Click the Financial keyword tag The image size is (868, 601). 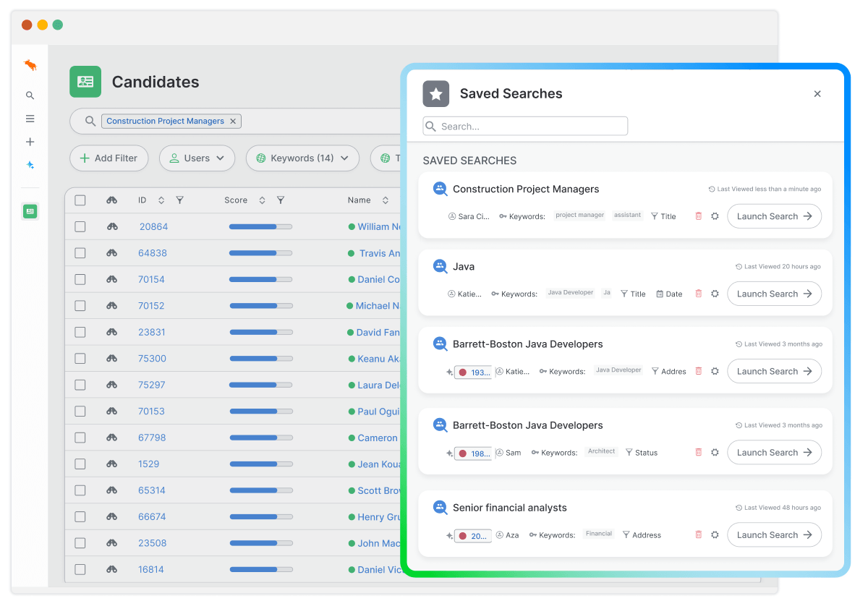pos(599,534)
